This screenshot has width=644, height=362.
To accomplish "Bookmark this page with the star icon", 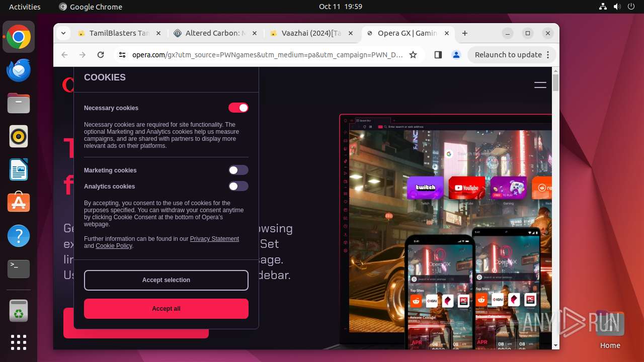I will tap(413, 55).
